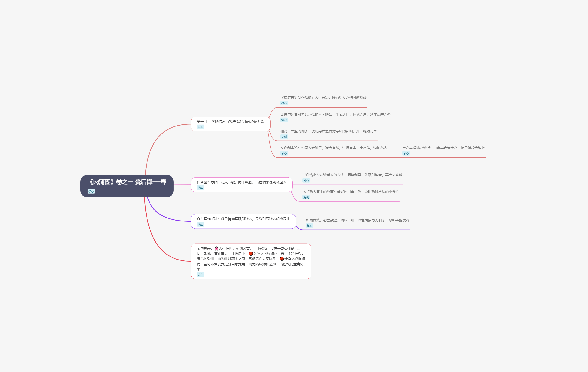
Task: Click the 如同橄榄，初尝酸涩 leaf node
Action: point(357,220)
